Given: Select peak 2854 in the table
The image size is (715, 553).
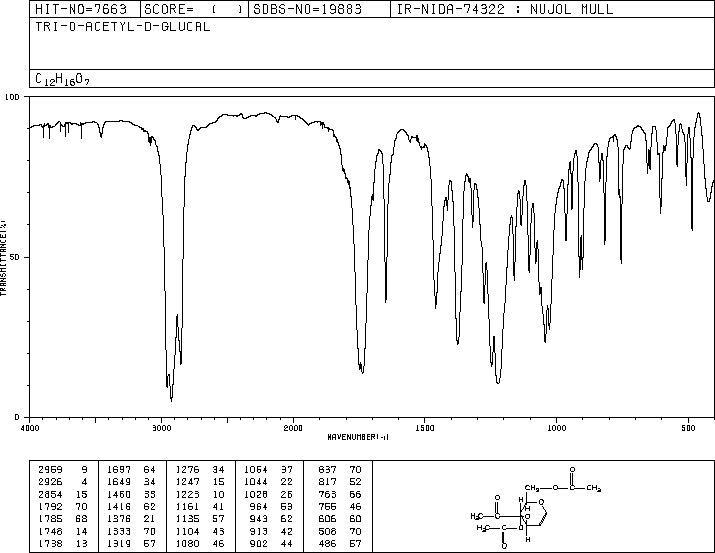Looking at the screenshot, I should (x=50, y=494).
